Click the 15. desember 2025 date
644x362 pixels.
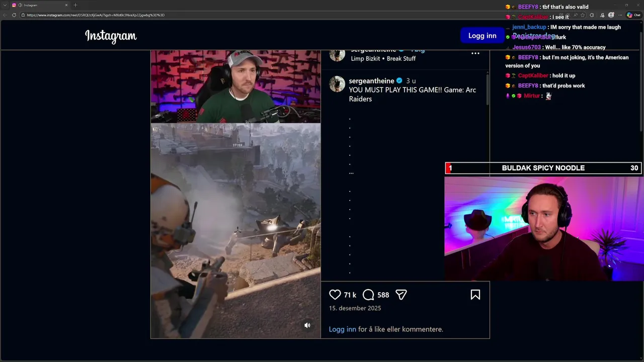(x=355, y=308)
